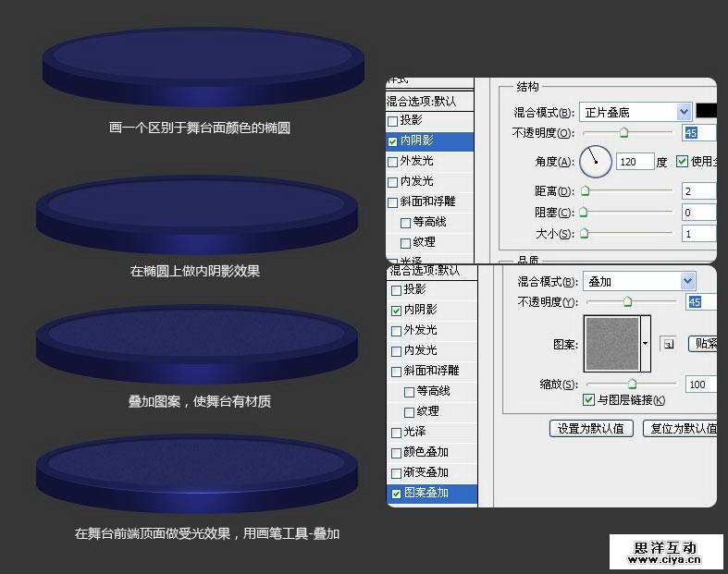Click the caption text 在椭圆上做内阴影效果
This screenshot has width=728, height=574.
coord(195,271)
